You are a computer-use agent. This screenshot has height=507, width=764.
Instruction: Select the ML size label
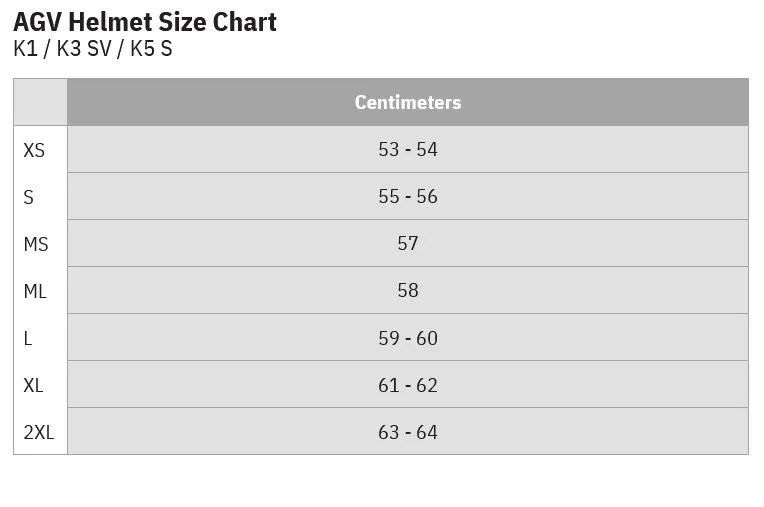(35, 291)
